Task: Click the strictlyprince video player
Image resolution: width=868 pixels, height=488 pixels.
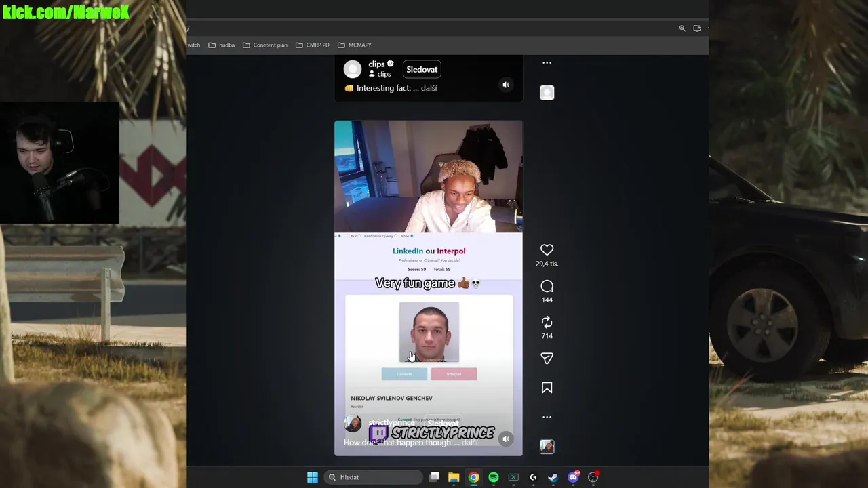Action: [x=429, y=288]
